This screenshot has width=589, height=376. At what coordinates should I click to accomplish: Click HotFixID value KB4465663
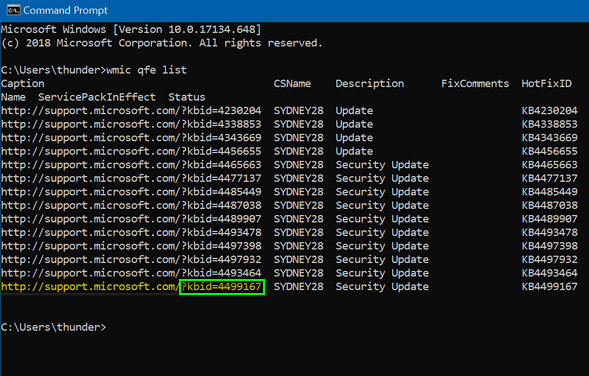[x=550, y=165]
